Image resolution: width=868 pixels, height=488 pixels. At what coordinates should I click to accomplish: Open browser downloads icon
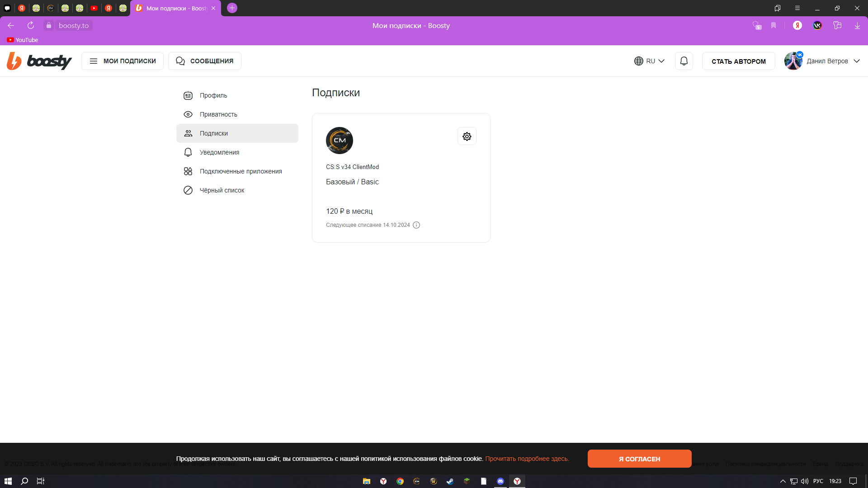pos(857,26)
